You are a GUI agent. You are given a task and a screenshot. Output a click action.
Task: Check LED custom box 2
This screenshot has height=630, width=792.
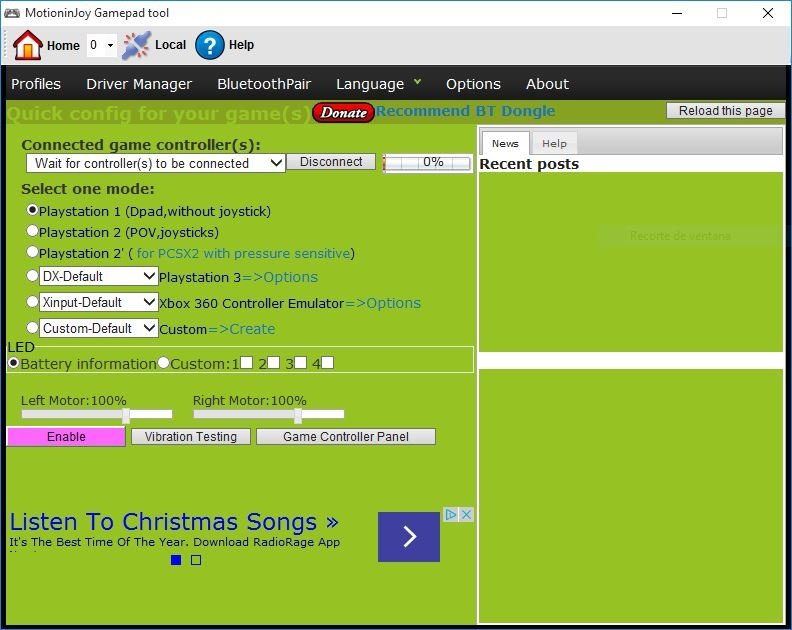click(273, 363)
